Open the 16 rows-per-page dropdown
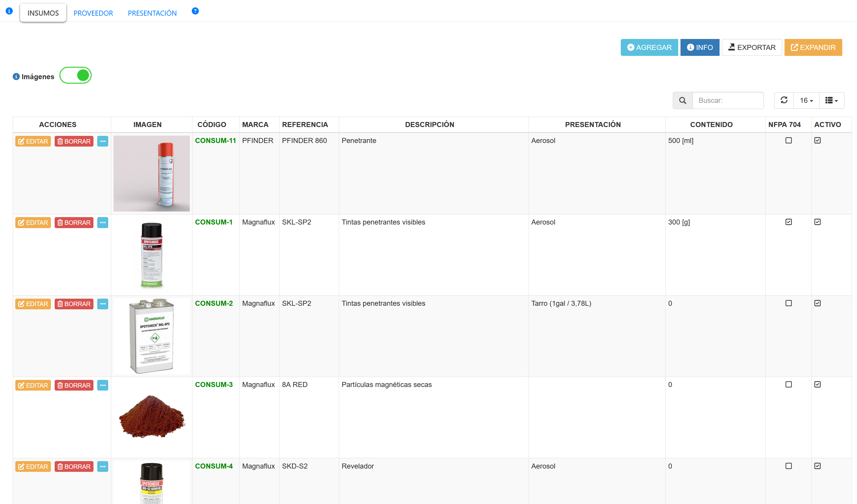This screenshot has width=857, height=504. (x=806, y=101)
